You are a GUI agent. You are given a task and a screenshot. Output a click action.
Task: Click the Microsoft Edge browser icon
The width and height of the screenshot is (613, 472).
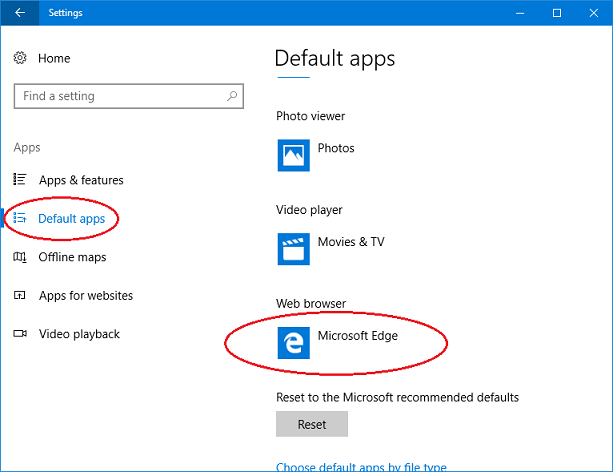click(293, 342)
